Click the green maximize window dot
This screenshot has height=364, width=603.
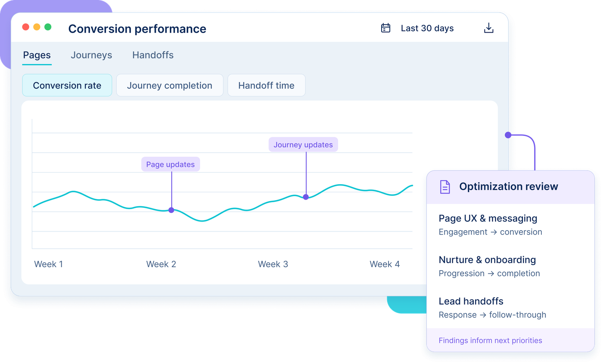click(48, 27)
